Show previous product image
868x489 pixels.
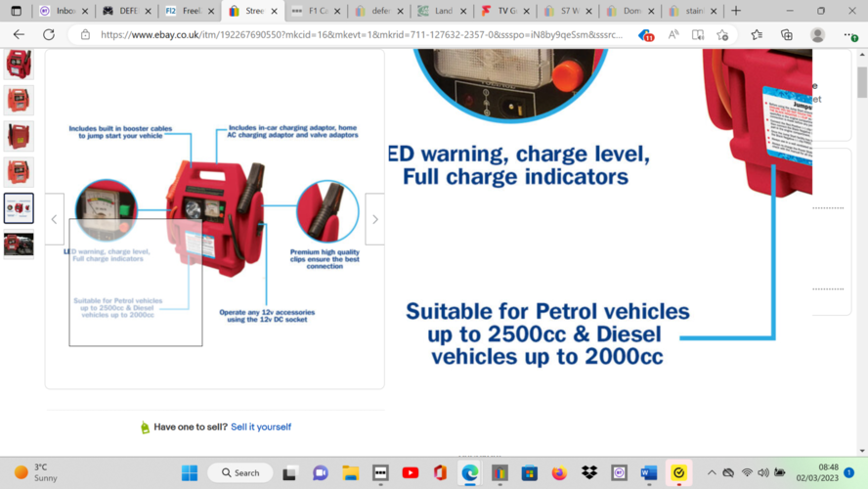[55, 219]
